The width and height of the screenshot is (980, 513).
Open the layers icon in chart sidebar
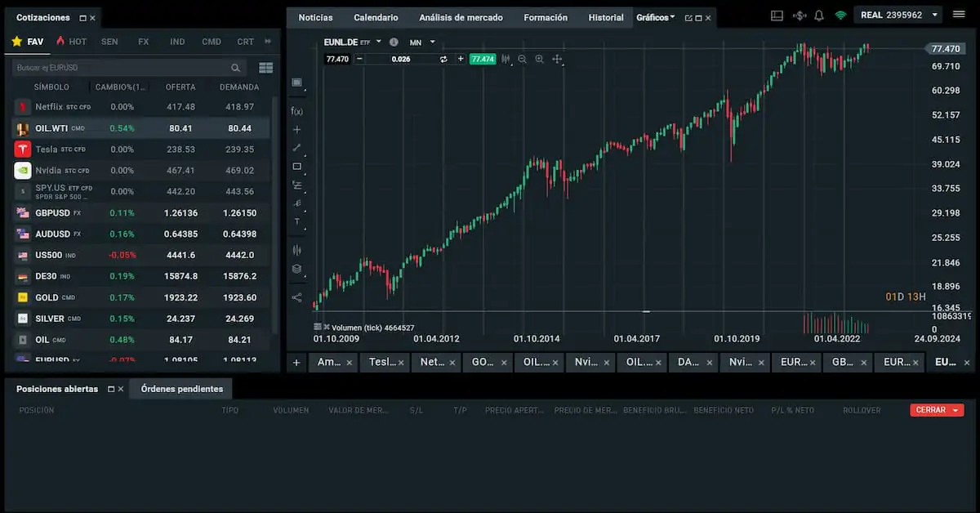(x=296, y=269)
